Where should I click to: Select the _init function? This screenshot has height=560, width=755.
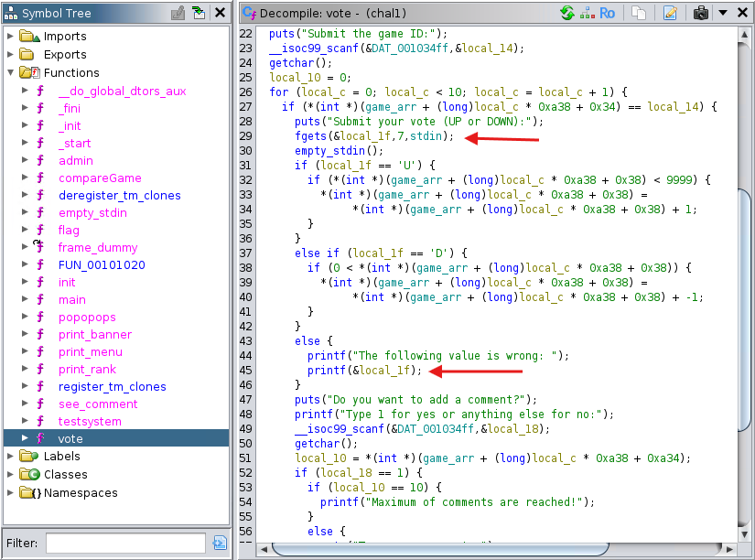click(x=70, y=125)
